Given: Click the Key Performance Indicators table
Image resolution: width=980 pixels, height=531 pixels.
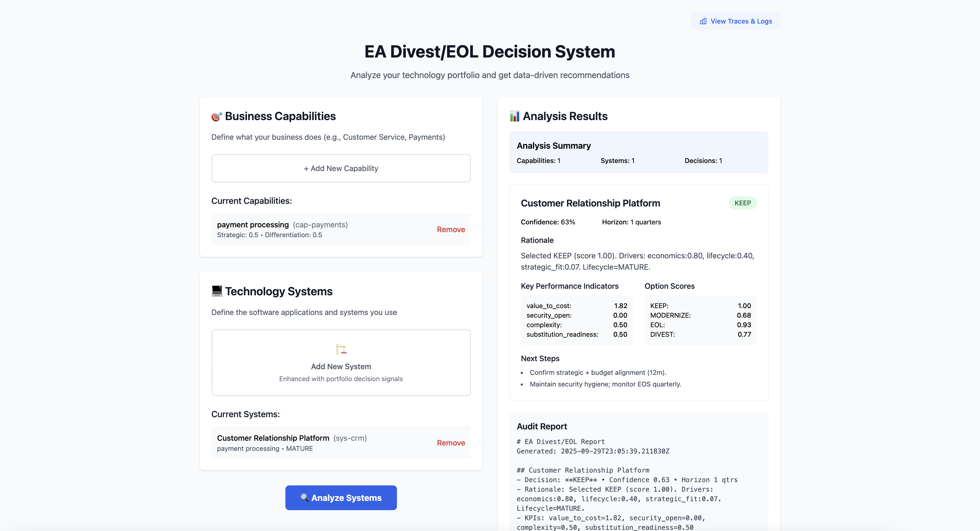Looking at the screenshot, I should click(x=576, y=320).
